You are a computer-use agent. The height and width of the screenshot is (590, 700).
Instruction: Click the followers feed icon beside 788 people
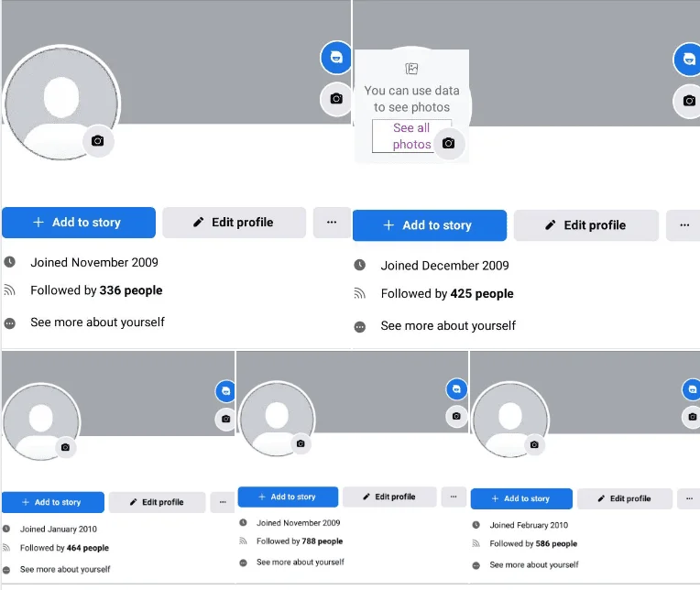pyautogui.click(x=244, y=541)
